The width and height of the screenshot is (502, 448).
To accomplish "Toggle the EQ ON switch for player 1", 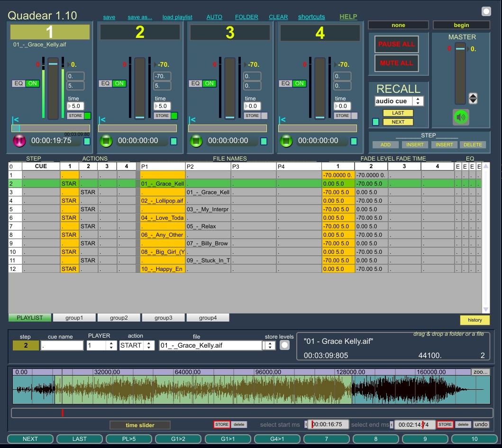I will coord(32,83).
